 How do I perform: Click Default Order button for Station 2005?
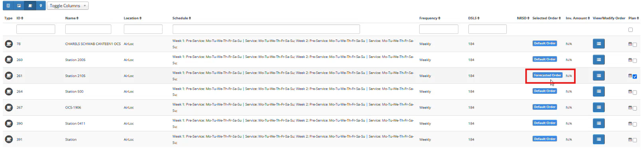pyautogui.click(x=545, y=59)
